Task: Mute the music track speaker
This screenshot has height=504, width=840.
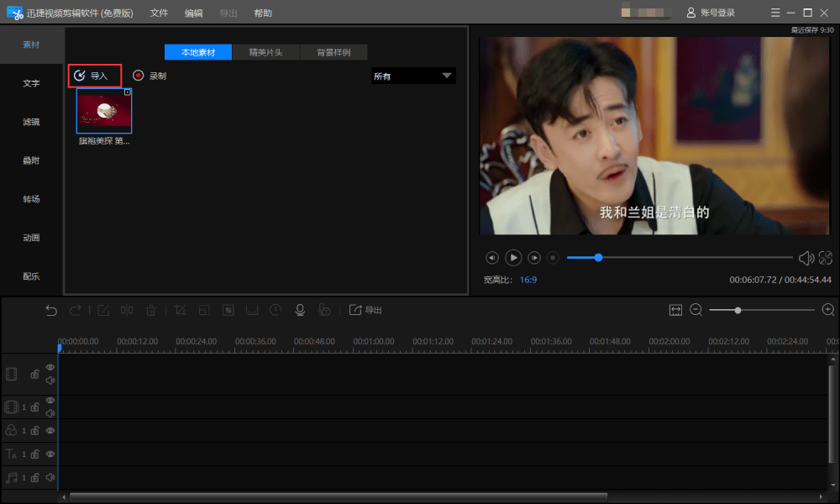Action: [50, 477]
